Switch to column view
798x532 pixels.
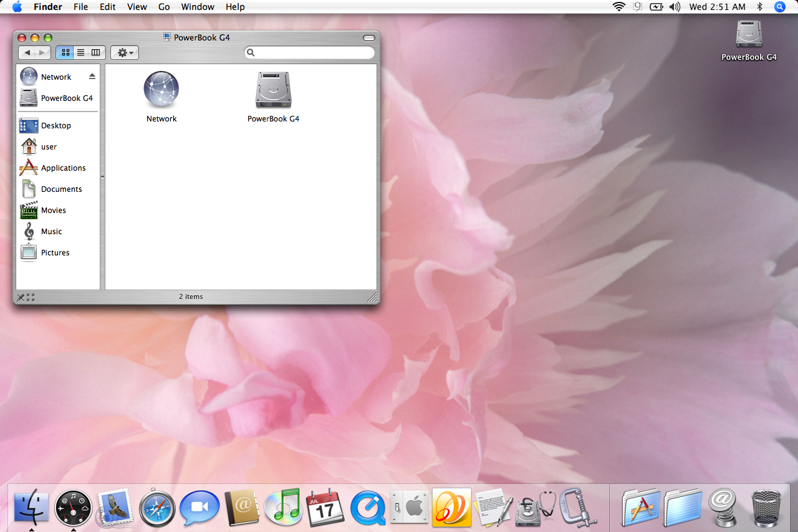[x=96, y=53]
